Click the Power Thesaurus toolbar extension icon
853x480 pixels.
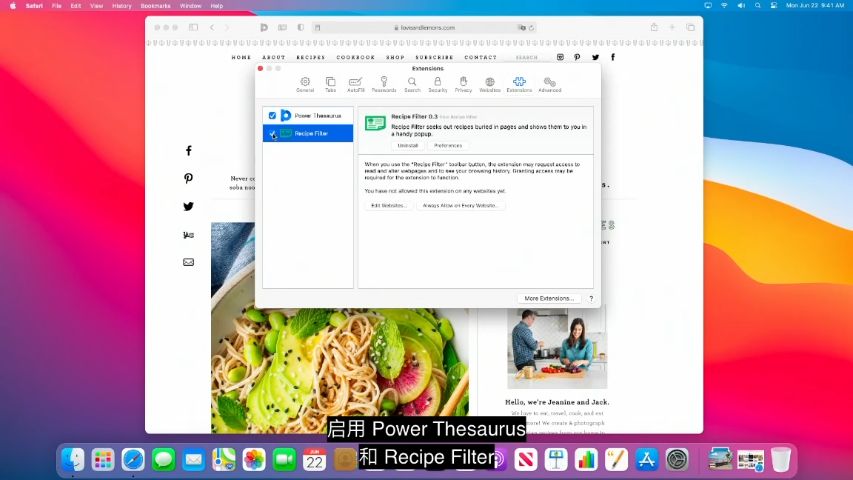coord(264,27)
